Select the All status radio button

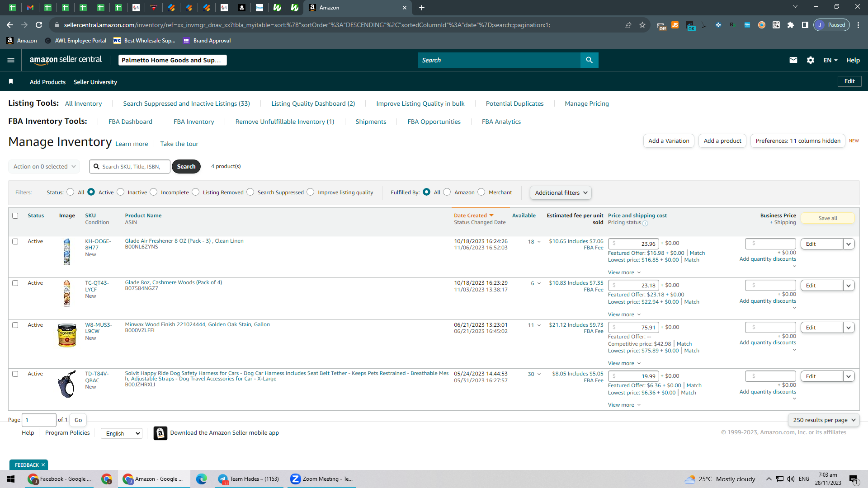point(70,192)
